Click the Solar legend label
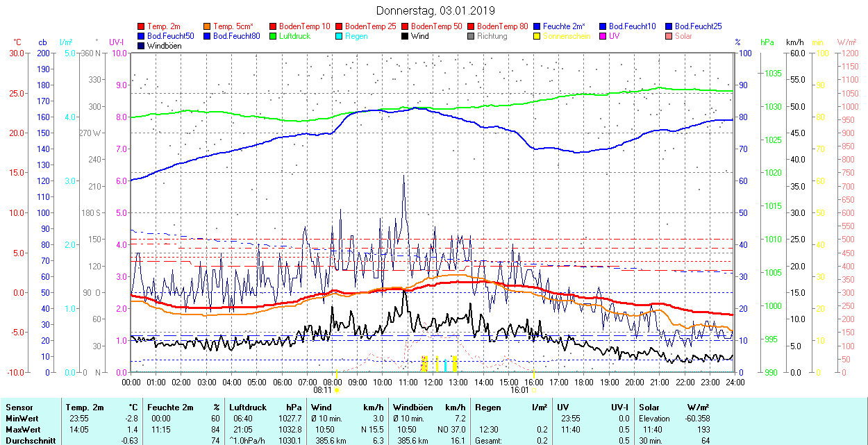This screenshot has width=868, height=445. point(684,36)
